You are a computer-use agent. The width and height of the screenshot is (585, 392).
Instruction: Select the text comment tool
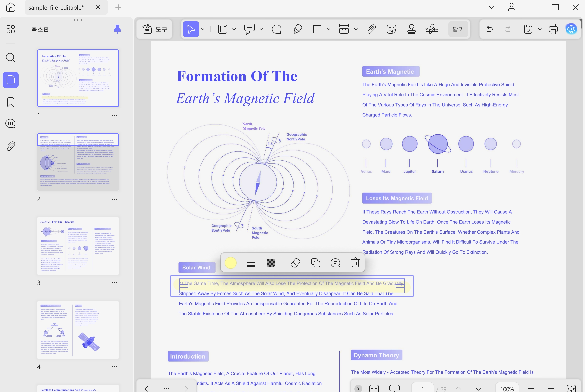[x=249, y=29]
